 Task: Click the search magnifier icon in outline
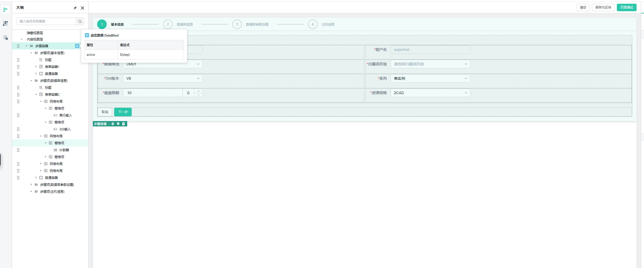80,21
